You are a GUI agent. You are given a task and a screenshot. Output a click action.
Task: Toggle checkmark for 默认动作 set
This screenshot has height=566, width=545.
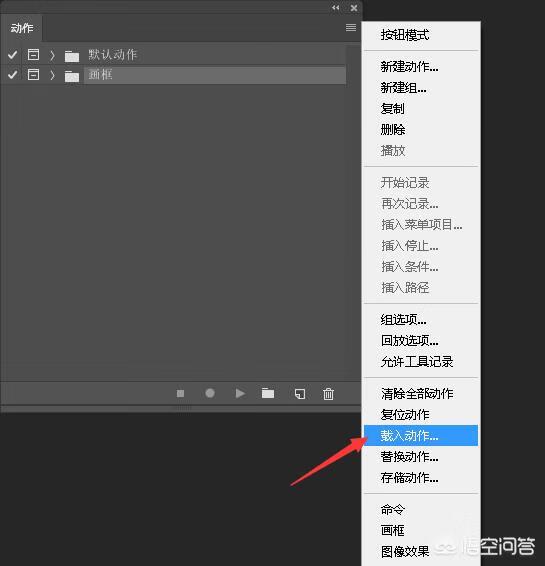(x=13, y=55)
